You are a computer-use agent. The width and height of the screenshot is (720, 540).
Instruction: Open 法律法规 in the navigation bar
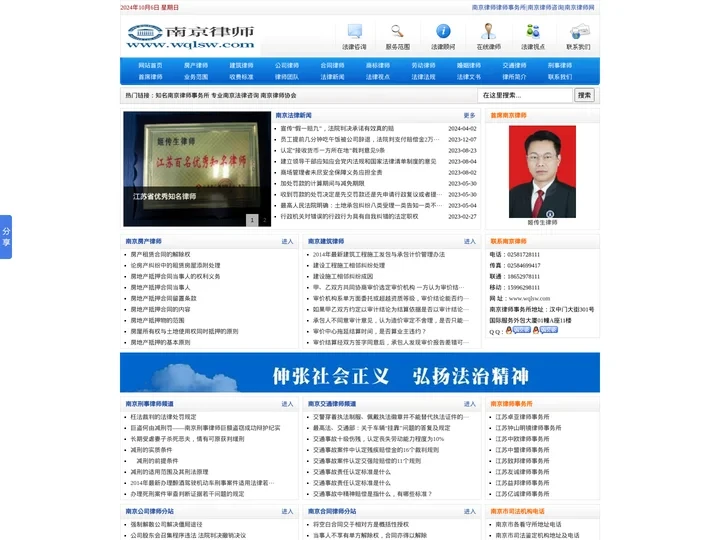pos(423,77)
